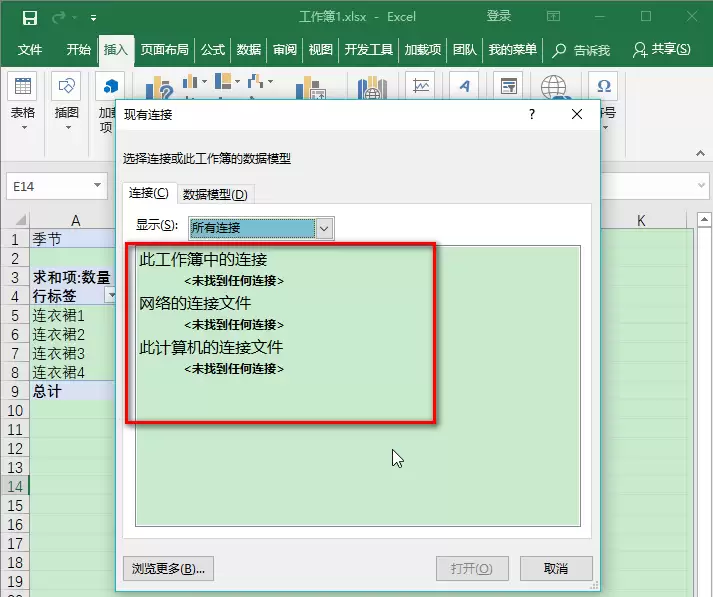Open the 开发工具 ribbon tab

pos(368,49)
